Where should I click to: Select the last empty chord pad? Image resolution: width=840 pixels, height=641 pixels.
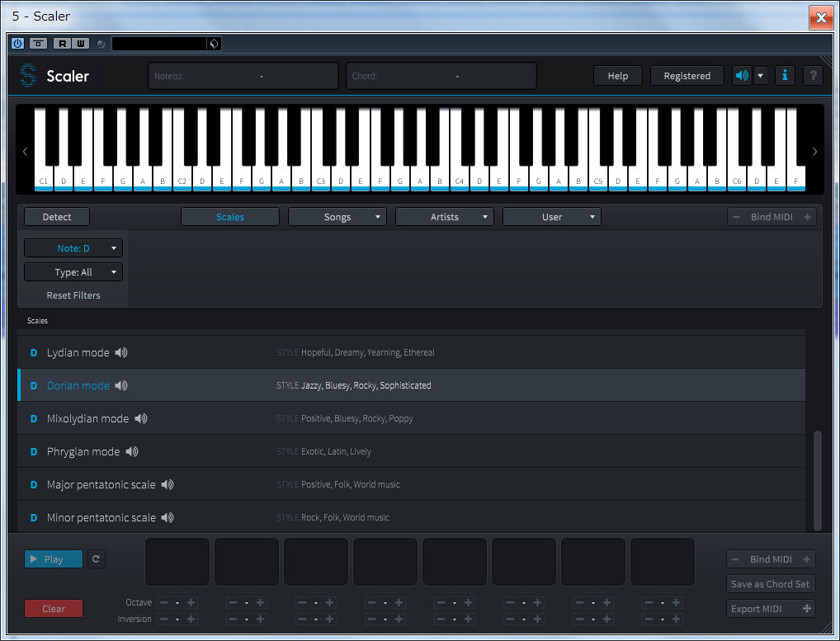click(662, 562)
